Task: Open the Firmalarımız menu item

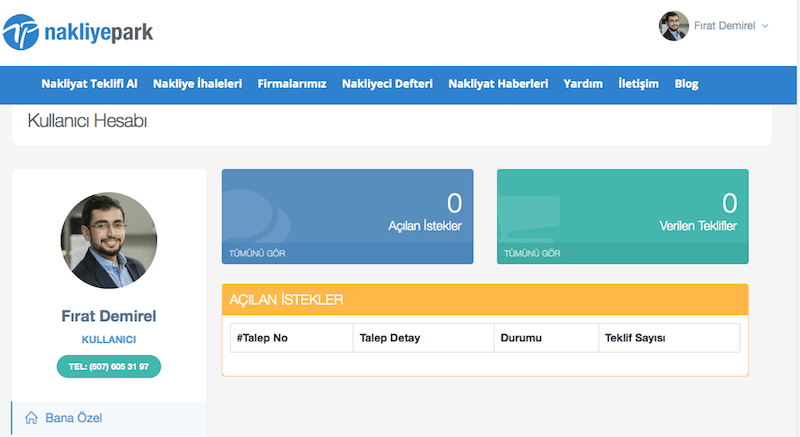Action: [x=292, y=84]
